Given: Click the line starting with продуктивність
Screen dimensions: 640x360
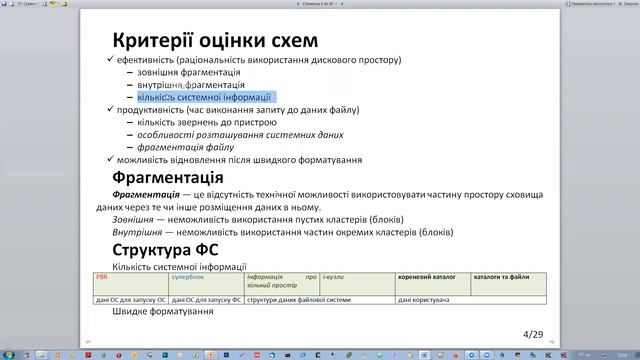Looking at the screenshot, I should pos(238,110).
